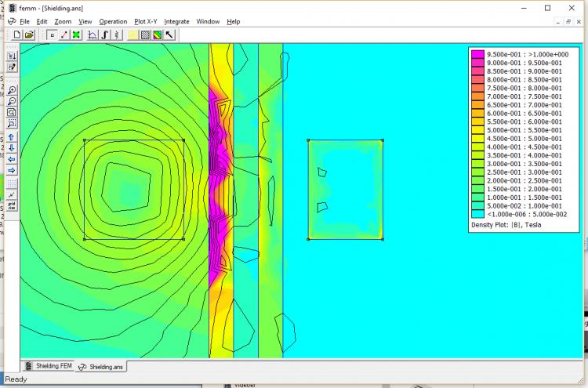Click the square coil region in plot
588x388 pixels.
point(133,190)
